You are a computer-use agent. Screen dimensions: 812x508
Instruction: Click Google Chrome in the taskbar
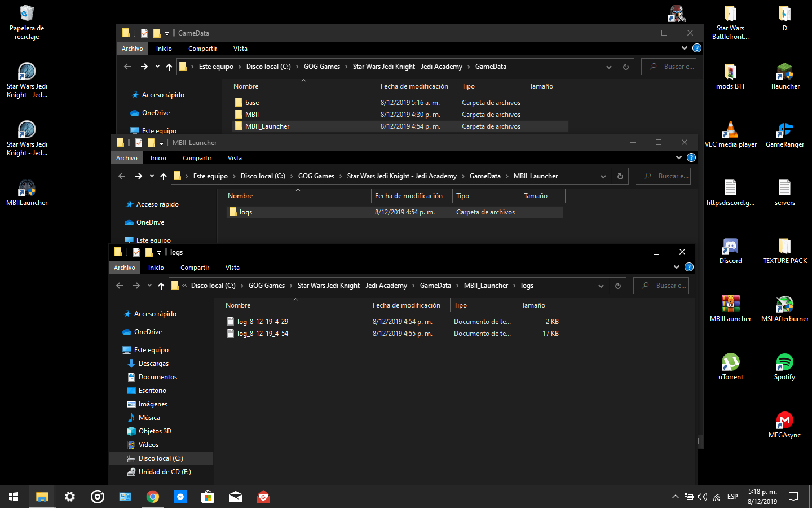point(153,497)
